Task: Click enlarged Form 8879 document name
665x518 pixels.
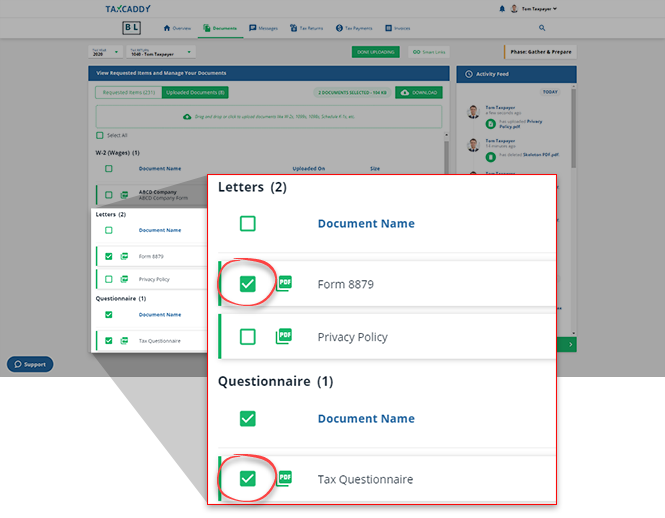Action: [346, 284]
